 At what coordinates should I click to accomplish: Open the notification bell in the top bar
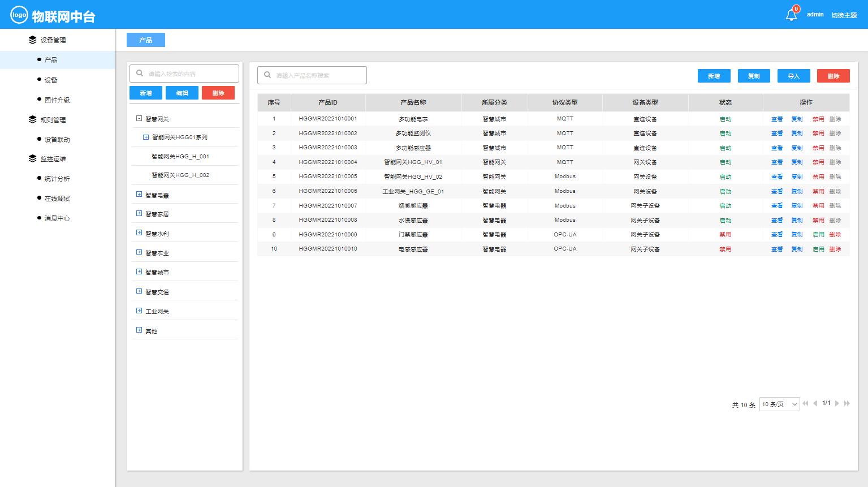coord(791,15)
